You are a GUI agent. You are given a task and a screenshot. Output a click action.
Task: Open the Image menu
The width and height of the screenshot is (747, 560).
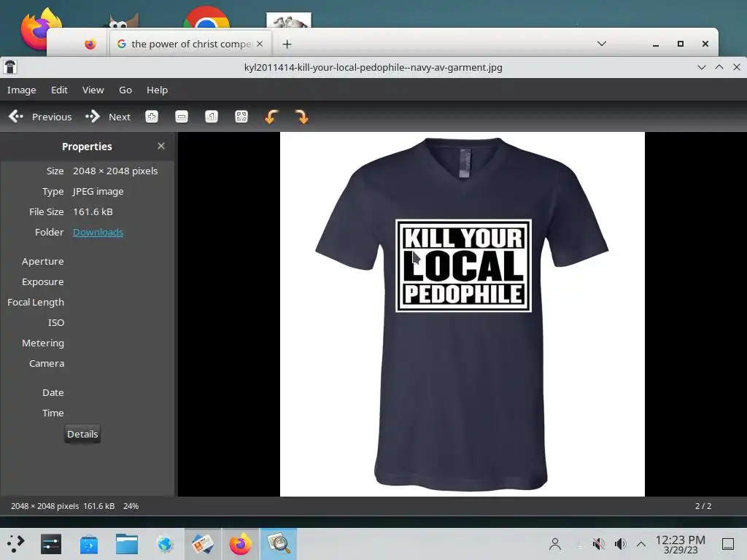(x=21, y=90)
